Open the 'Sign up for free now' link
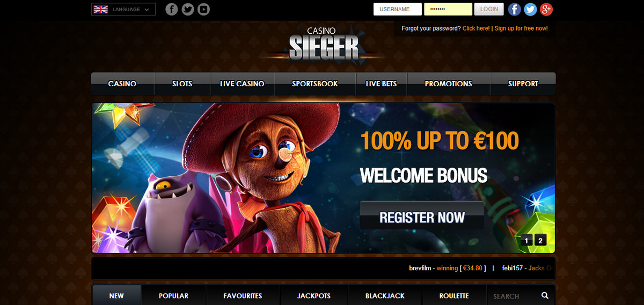Screen dimensions: 644x305 pyautogui.click(x=521, y=28)
